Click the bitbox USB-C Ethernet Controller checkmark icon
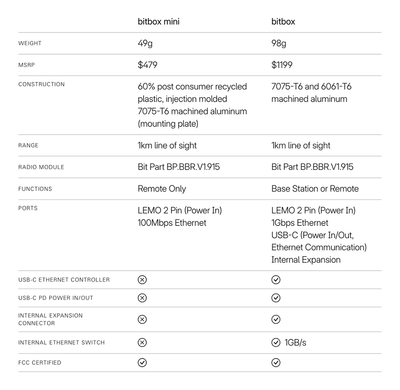The image size is (400, 390). click(x=276, y=280)
